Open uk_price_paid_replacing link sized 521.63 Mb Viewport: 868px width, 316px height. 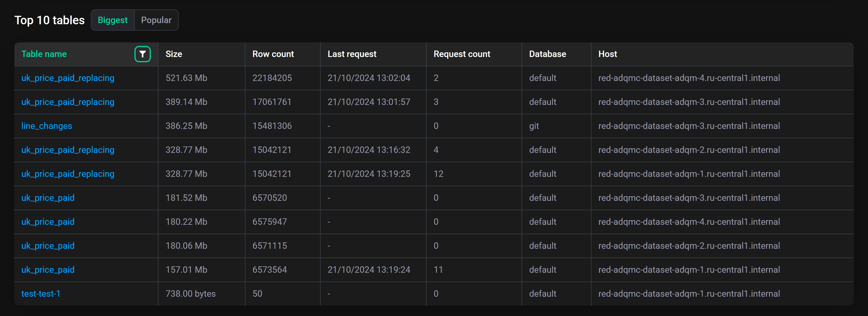pyautogui.click(x=68, y=78)
